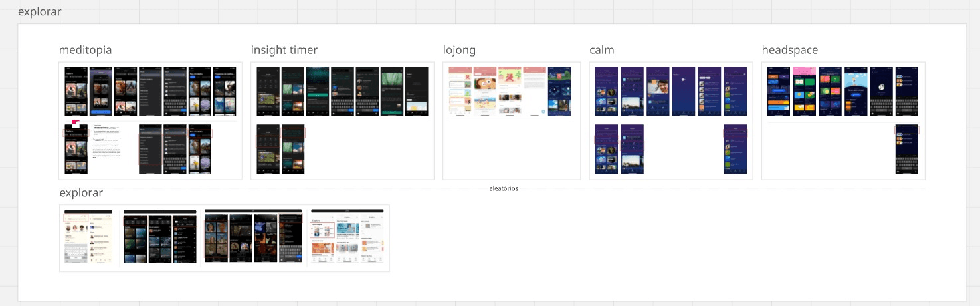Open insight timer screenshot with yellow sun card
This screenshot has width=980, height=306.
[x=417, y=91]
